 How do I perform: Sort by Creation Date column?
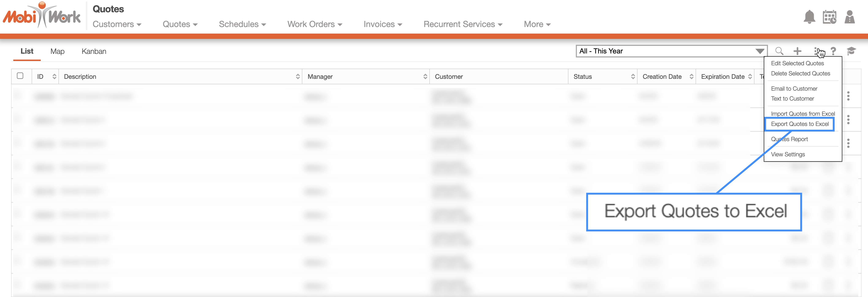691,77
